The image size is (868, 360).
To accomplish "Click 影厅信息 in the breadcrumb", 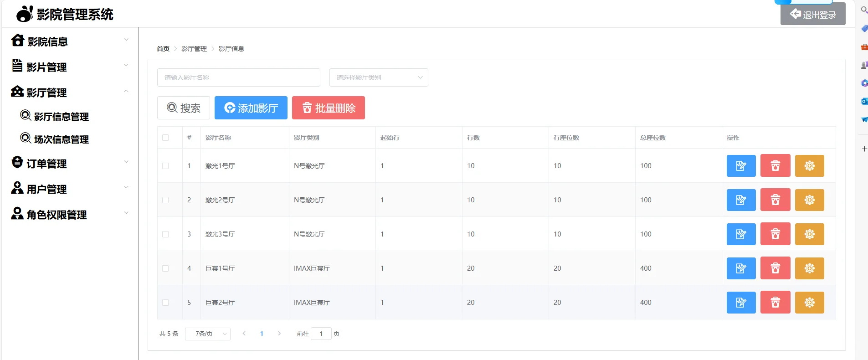I will click(231, 49).
